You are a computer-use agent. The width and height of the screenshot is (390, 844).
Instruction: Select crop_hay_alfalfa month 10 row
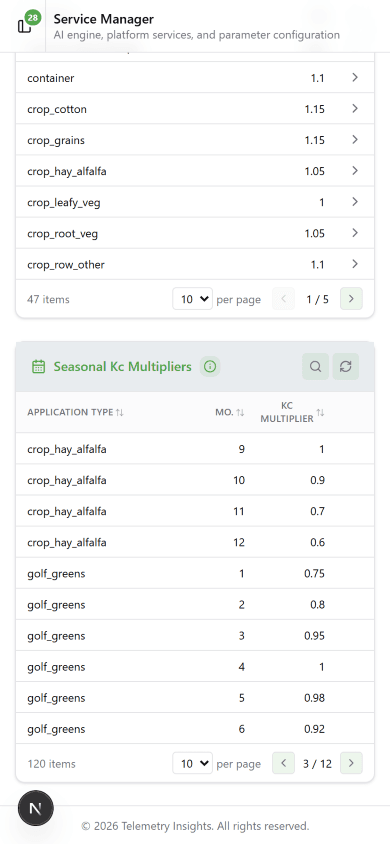[195, 480]
